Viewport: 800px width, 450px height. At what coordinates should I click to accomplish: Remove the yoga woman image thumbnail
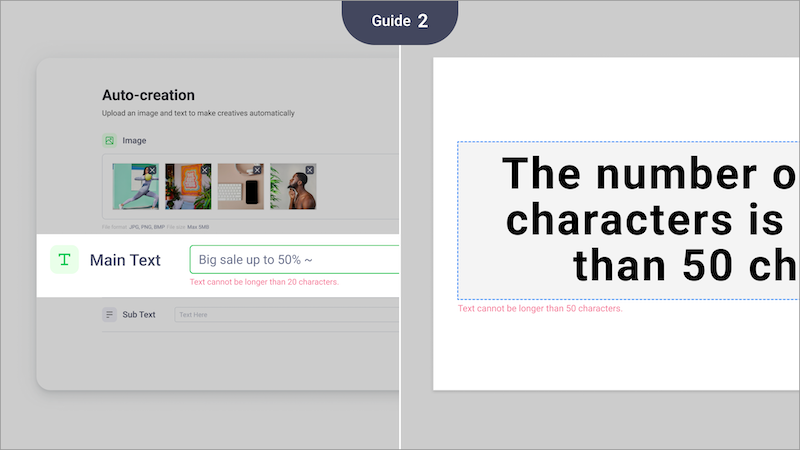click(x=151, y=171)
